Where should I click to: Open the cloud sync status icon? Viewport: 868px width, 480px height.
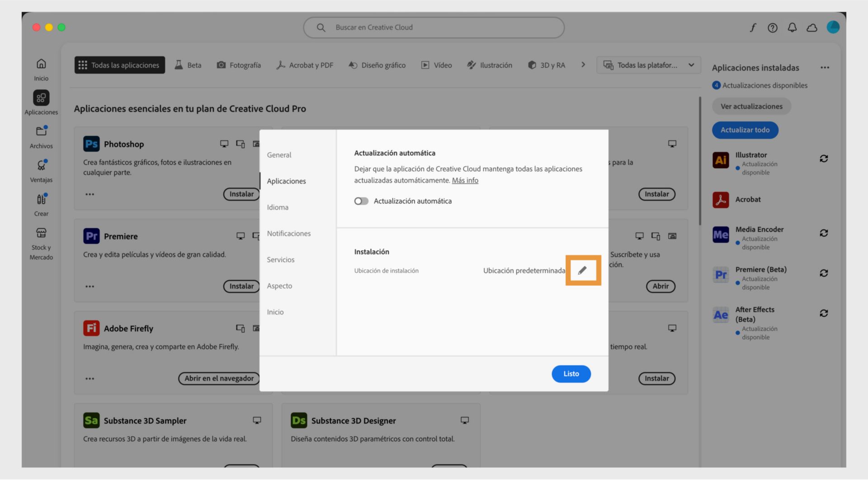pos(812,28)
